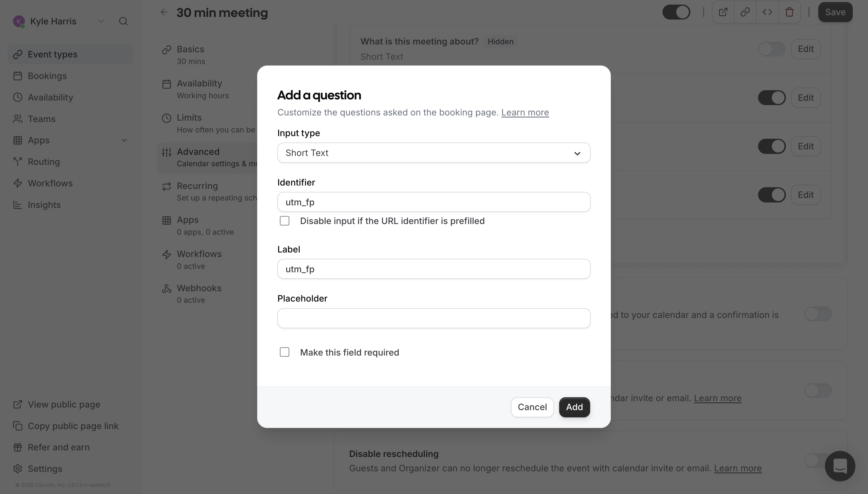Copy event link via chain icon

pyautogui.click(x=745, y=12)
